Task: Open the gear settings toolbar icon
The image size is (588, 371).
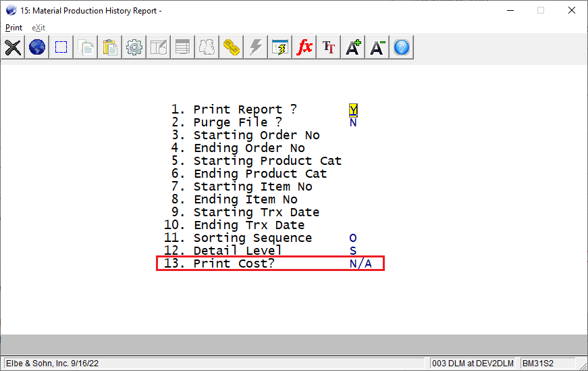Action: pyautogui.click(x=134, y=47)
